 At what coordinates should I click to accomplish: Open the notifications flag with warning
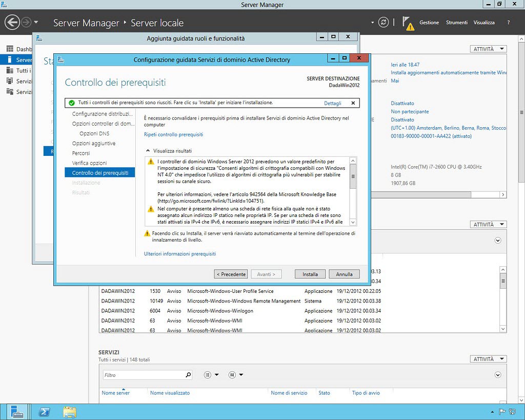(408, 24)
